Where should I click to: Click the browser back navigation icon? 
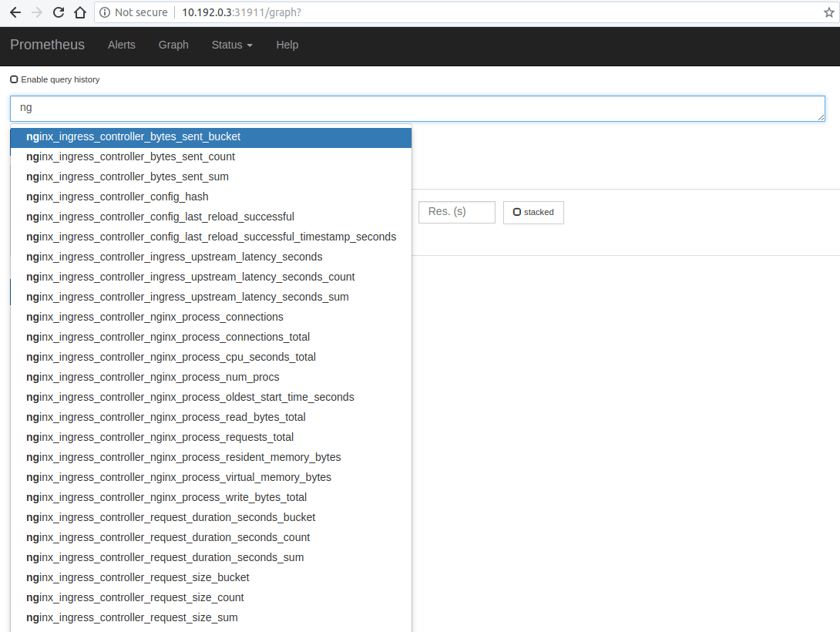15,12
